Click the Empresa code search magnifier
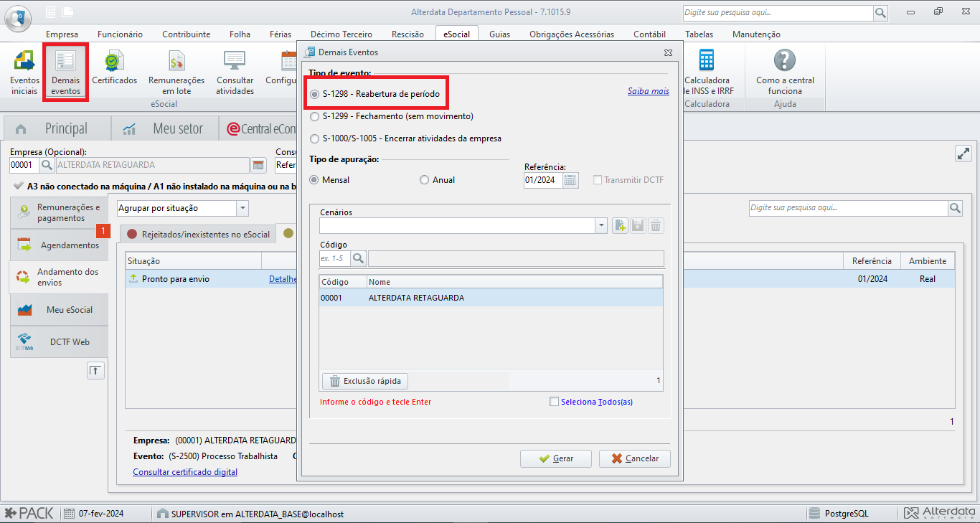This screenshot has width=980, height=523. (47, 165)
